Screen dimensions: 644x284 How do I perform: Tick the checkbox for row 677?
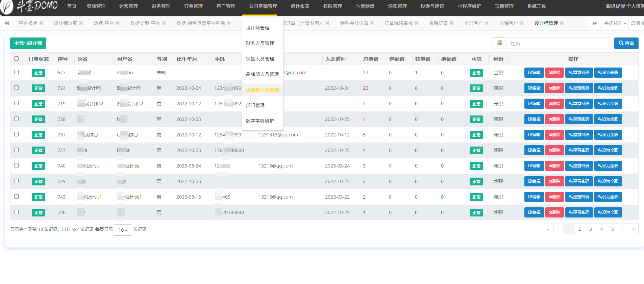[16, 72]
